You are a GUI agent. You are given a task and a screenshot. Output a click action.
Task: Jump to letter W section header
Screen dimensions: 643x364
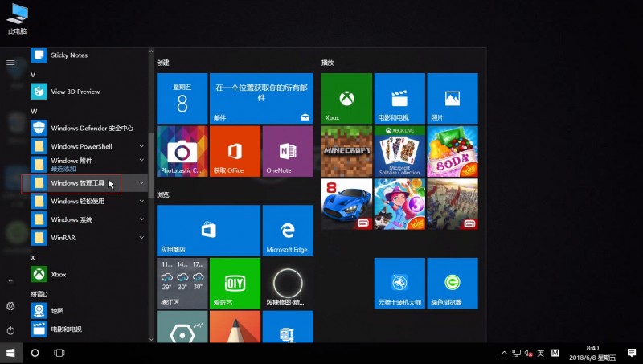34,111
